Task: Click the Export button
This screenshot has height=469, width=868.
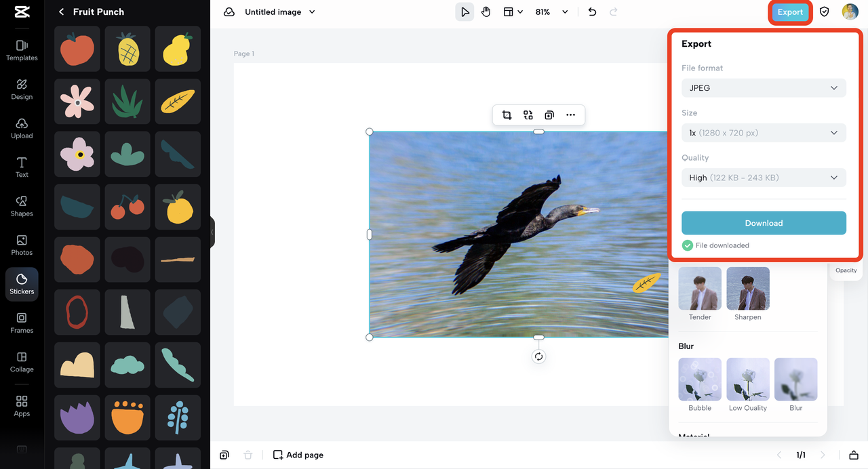Action: [x=790, y=12]
